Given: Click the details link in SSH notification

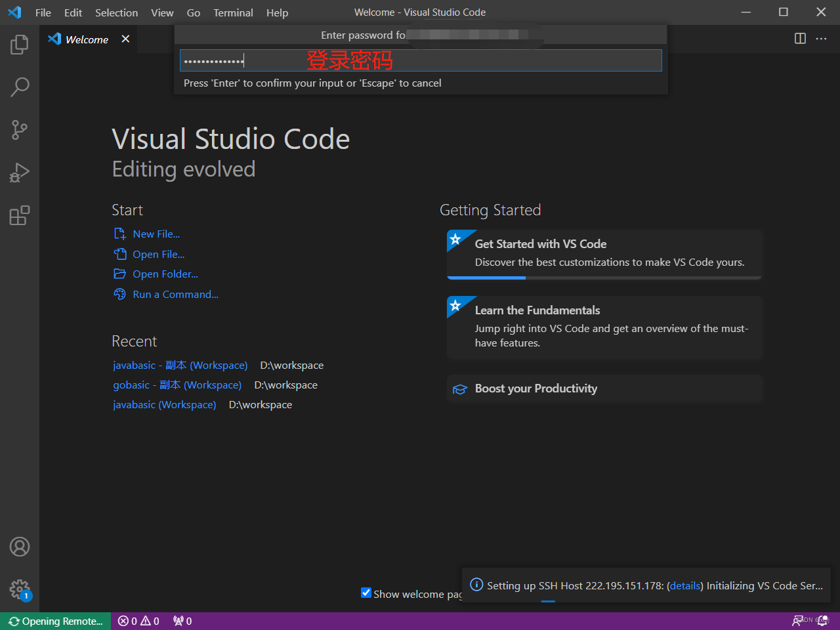Looking at the screenshot, I should point(684,585).
